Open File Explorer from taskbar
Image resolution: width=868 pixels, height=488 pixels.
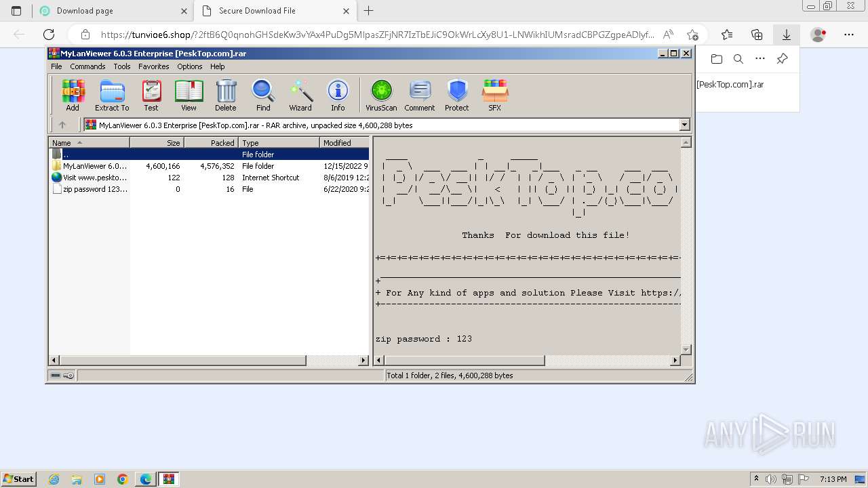[x=77, y=479]
